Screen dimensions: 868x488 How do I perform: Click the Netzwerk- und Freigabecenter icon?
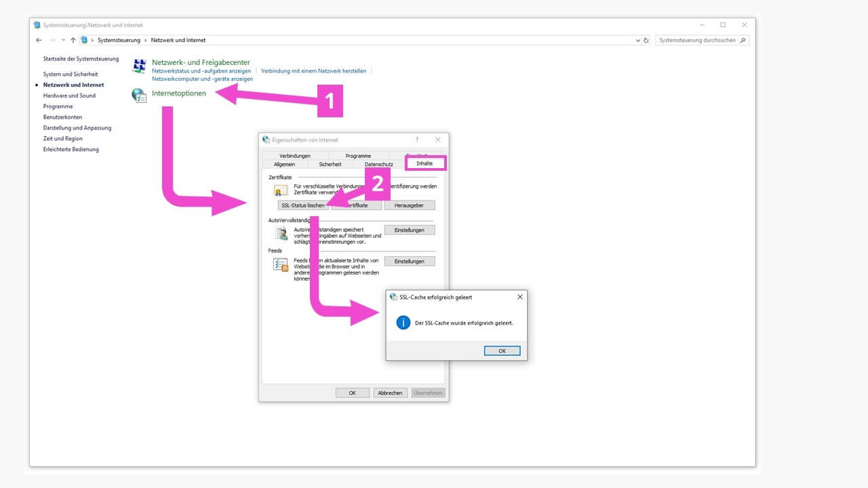pos(139,66)
